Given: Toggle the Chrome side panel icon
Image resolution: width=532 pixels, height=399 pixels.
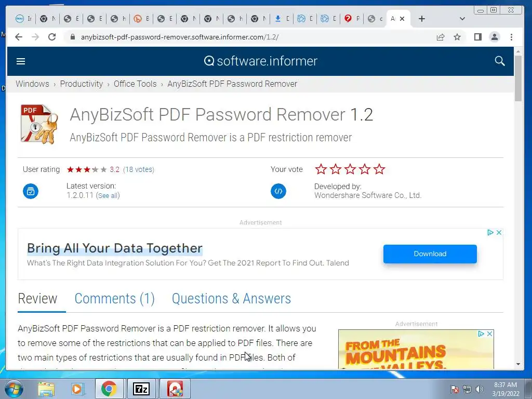Looking at the screenshot, I should (x=478, y=37).
